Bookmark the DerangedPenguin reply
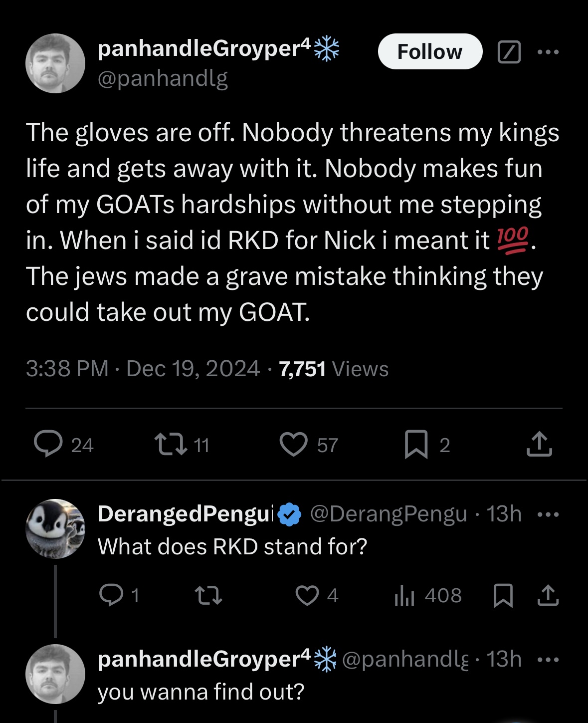Screen dimensions: 588x723 coord(503,595)
